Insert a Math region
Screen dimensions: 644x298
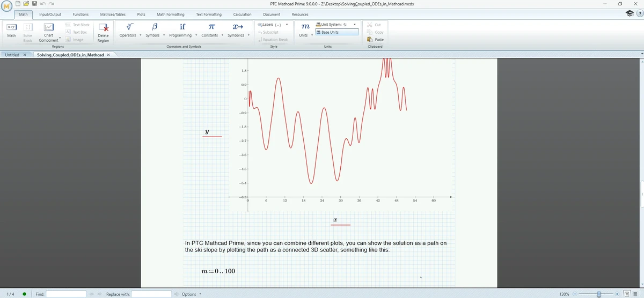(x=11, y=30)
